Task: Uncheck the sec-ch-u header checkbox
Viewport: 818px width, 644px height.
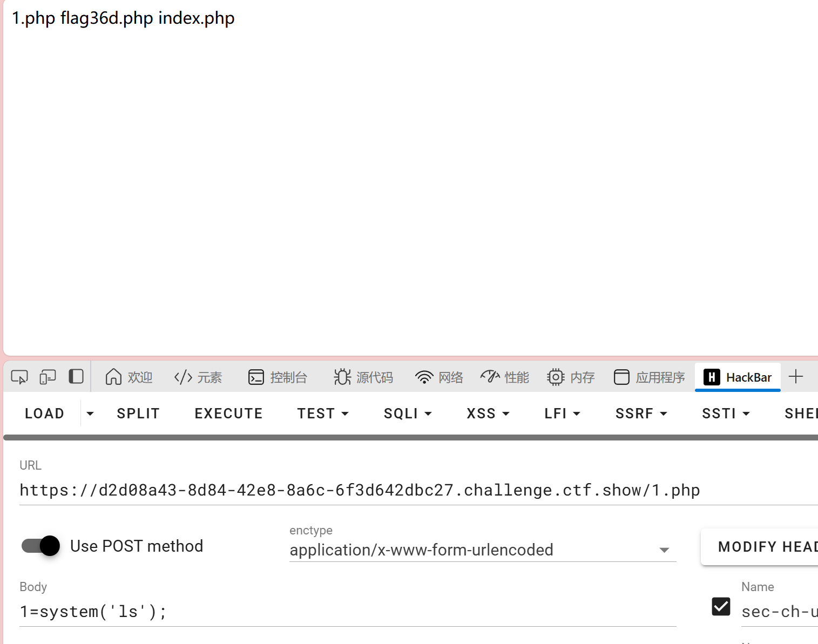Action: coord(721,607)
